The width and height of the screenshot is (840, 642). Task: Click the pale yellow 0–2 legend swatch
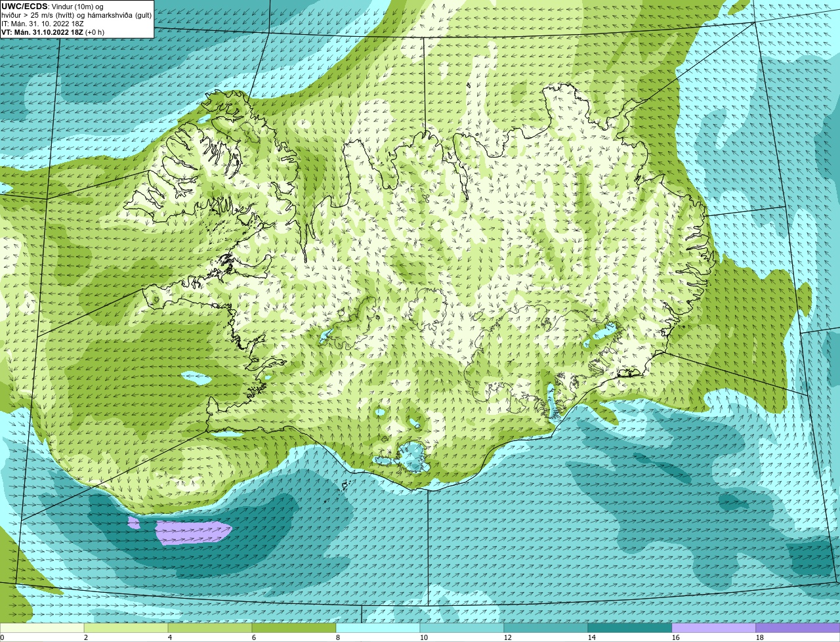(42, 628)
